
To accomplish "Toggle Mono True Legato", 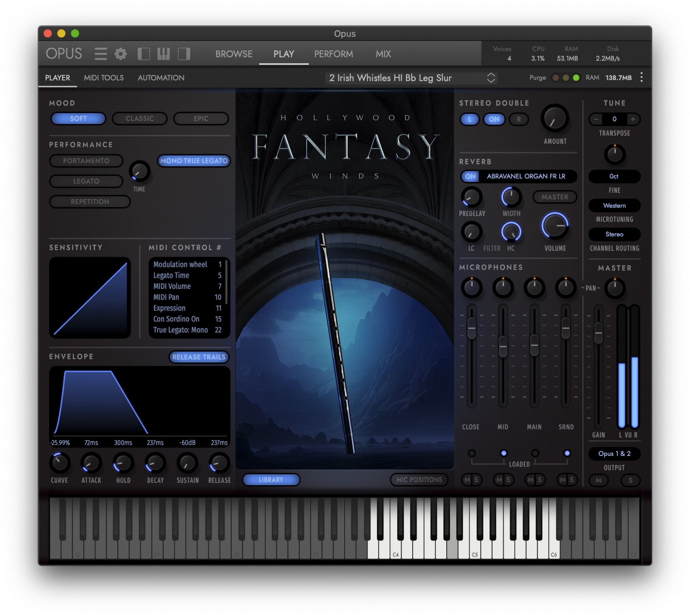I will [x=194, y=161].
